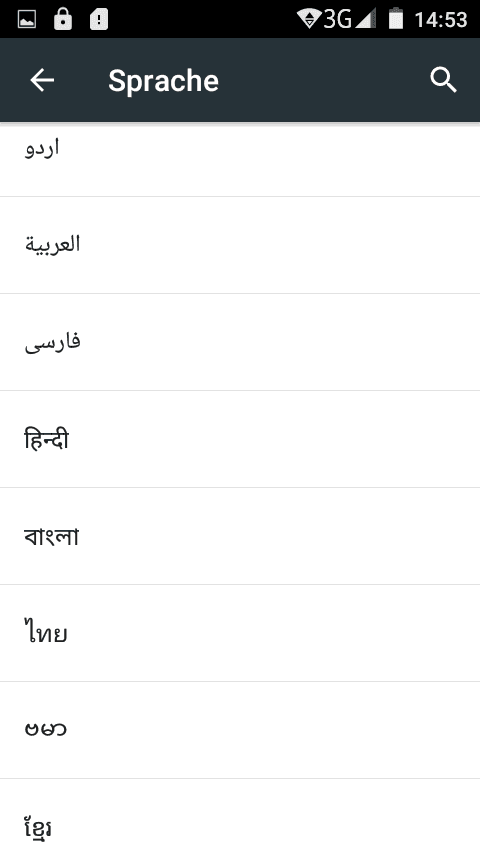The height and width of the screenshot is (854, 480).
Task: Pick Khmer (ខ្មែរ) language at bottom
Action: [240, 816]
